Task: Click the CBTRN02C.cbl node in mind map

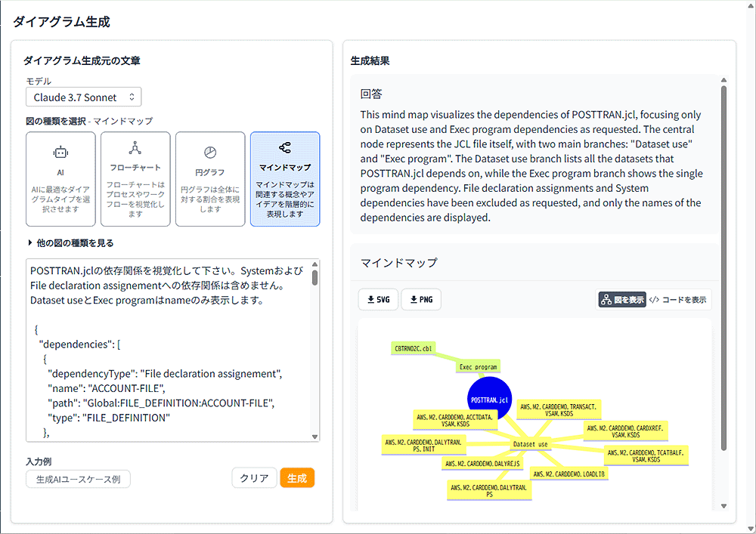Action: (414, 348)
